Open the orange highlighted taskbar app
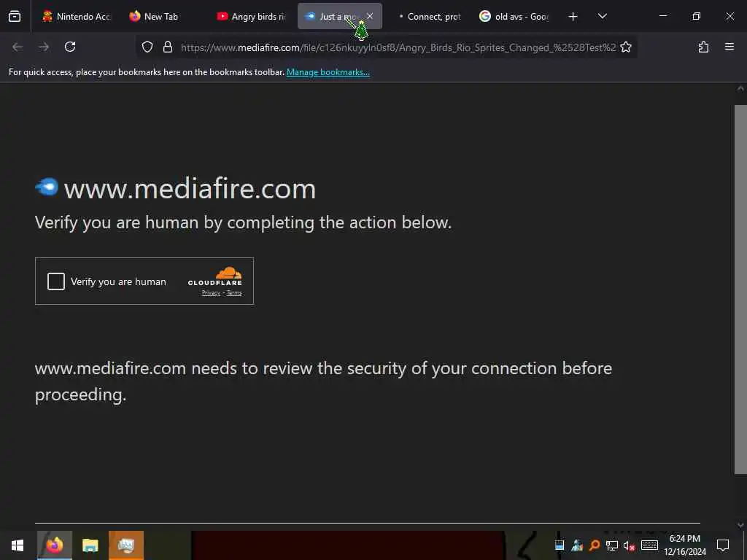This screenshot has width=747, height=560. (x=125, y=545)
